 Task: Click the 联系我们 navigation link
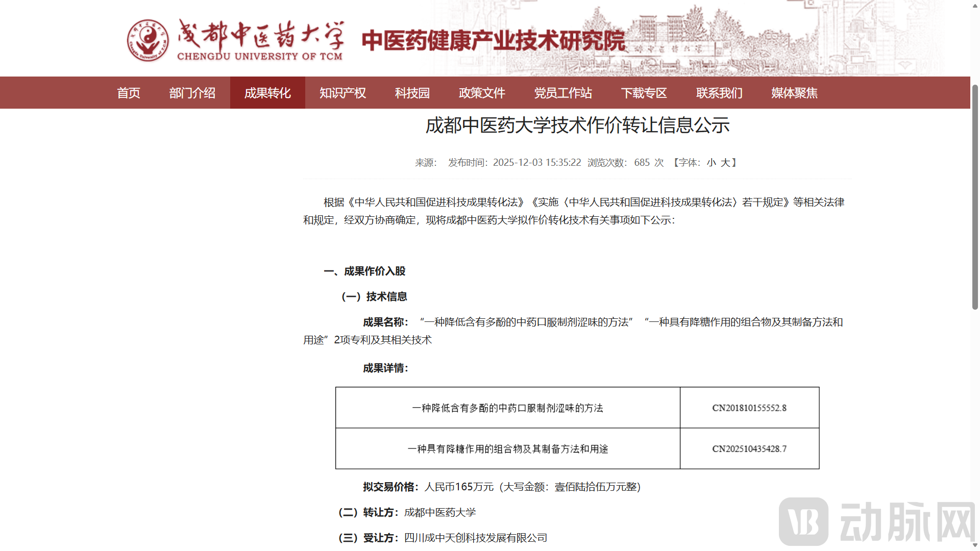[x=719, y=93]
